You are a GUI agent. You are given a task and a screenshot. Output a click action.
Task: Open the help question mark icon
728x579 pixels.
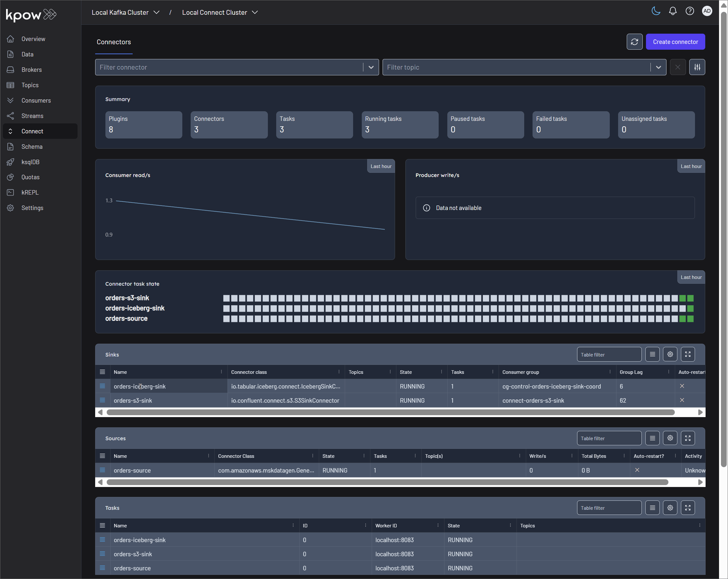pyautogui.click(x=690, y=11)
